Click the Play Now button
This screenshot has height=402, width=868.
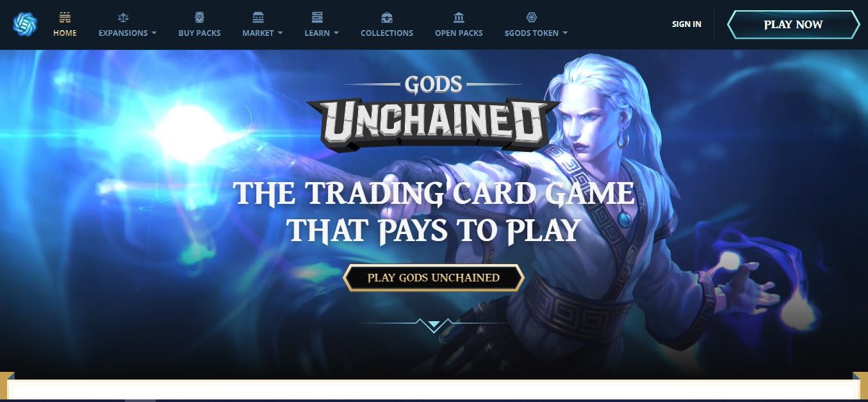[x=793, y=24]
